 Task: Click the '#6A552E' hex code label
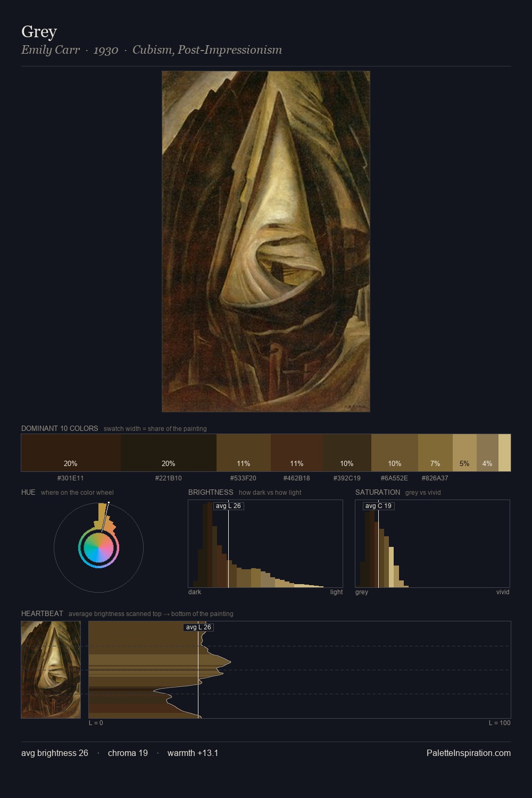point(394,478)
